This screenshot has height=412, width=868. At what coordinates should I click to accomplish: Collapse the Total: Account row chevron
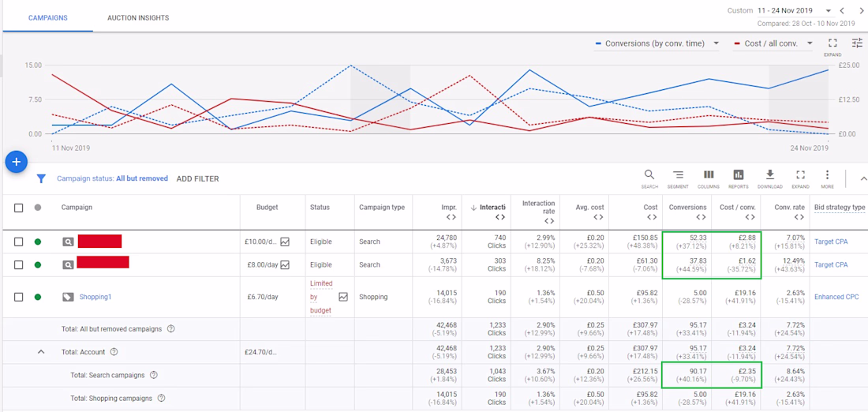tap(41, 352)
